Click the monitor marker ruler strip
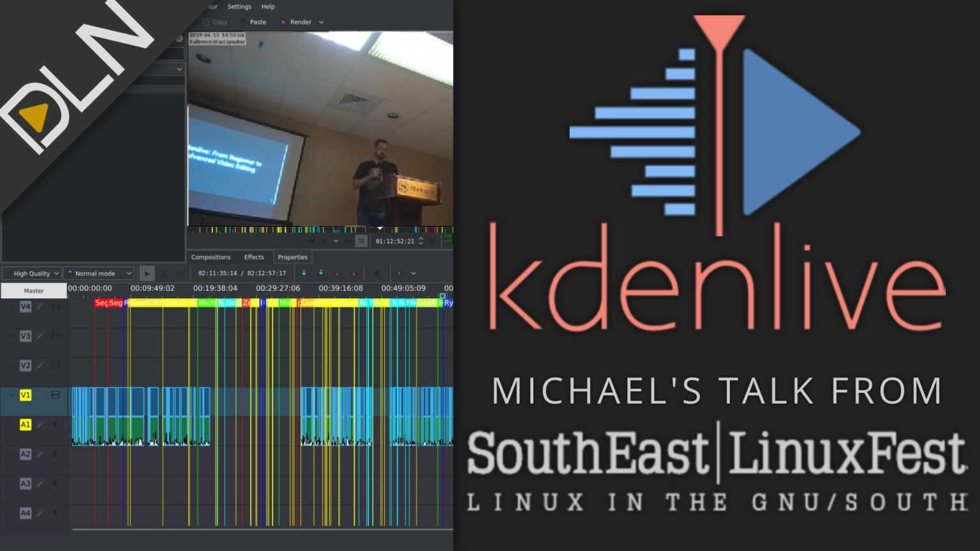Viewport: 980px width, 551px height. [320, 230]
